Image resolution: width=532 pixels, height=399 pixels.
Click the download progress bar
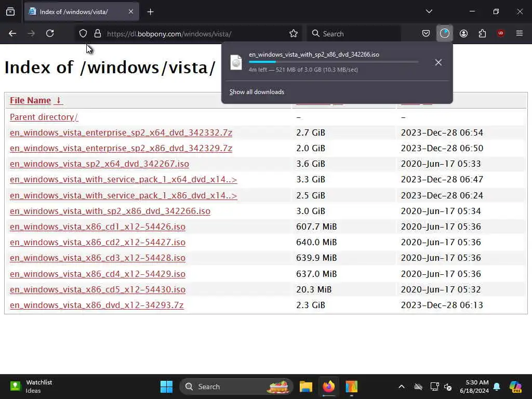[x=333, y=62]
